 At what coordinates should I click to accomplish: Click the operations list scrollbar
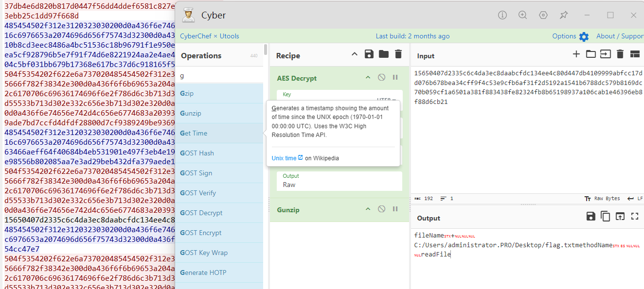(x=266, y=49)
